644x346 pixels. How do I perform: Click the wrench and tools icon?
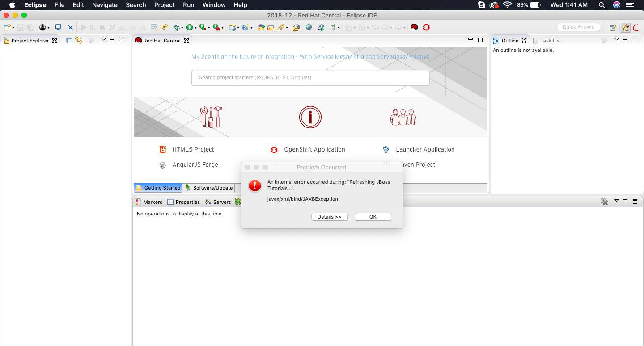tap(212, 117)
